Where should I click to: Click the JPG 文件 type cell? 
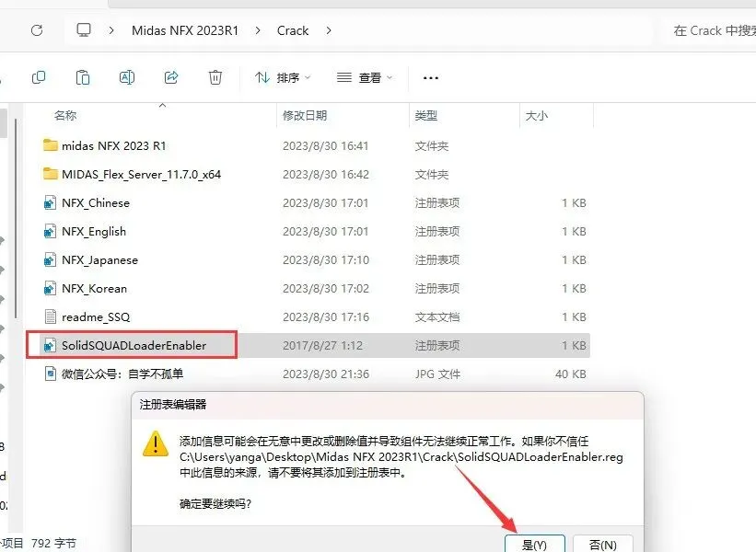click(x=437, y=374)
